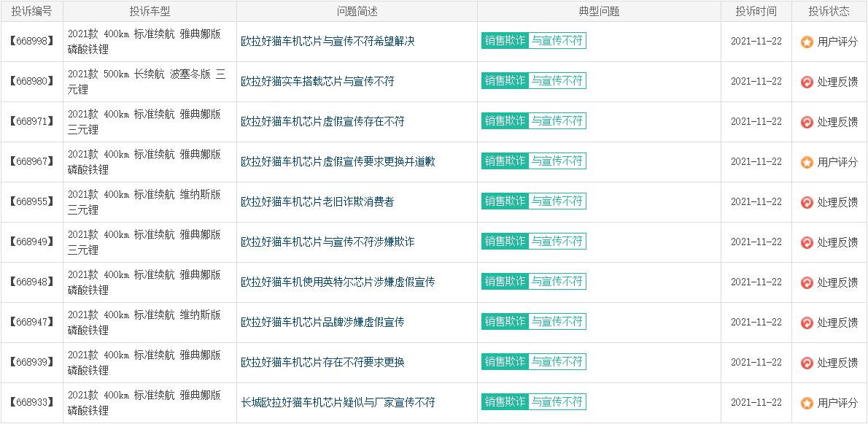Click the 处理反馈 status icon for complaint 668939
Image resolution: width=868 pixels, height=424 pixels.
(807, 363)
